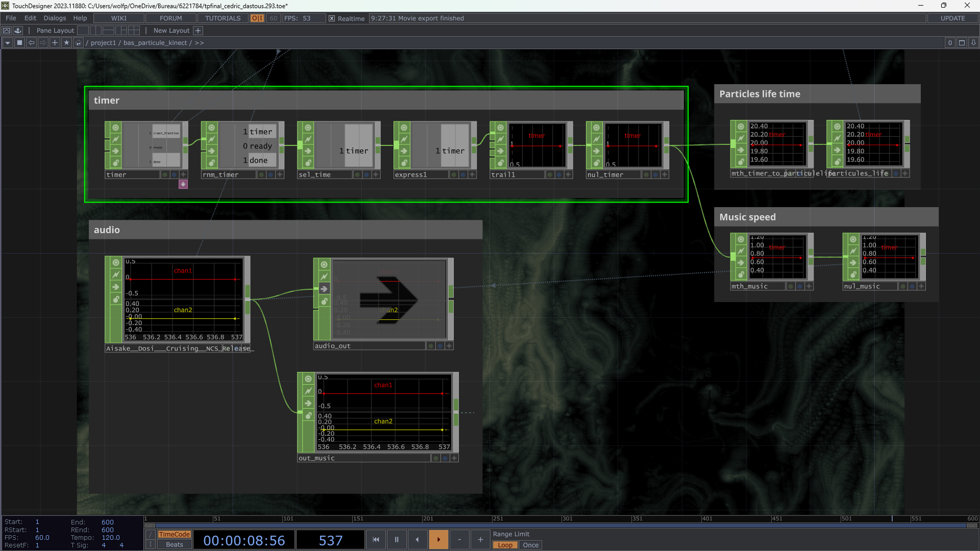Click the back arrow in the path bar
The height and width of the screenshot is (551, 980).
tap(32, 43)
